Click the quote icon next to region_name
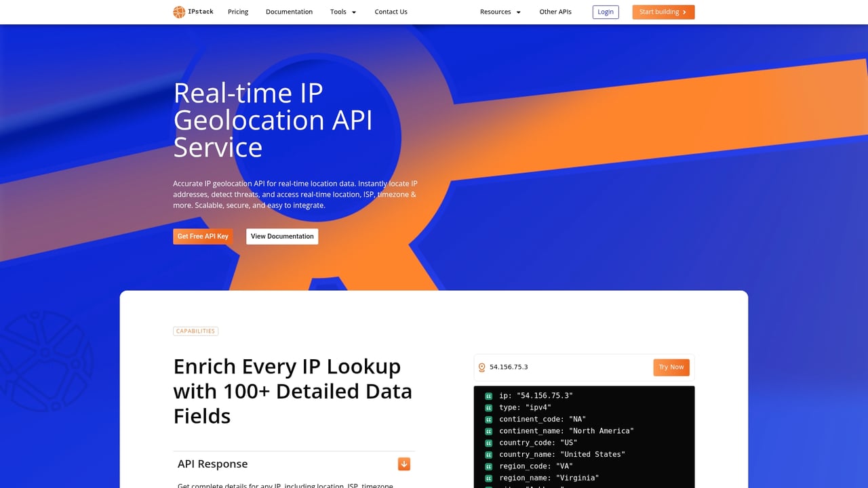This screenshot has width=868, height=488. coord(488,478)
